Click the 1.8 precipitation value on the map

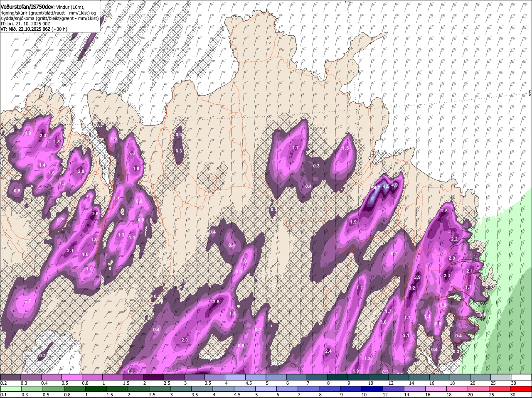pyautogui.click(x=57, y=142)
